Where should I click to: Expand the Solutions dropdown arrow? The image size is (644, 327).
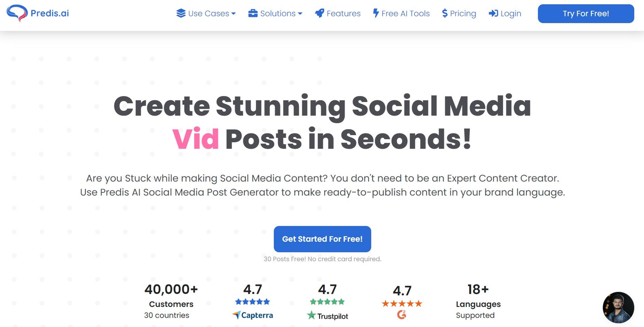coord(300,14)
